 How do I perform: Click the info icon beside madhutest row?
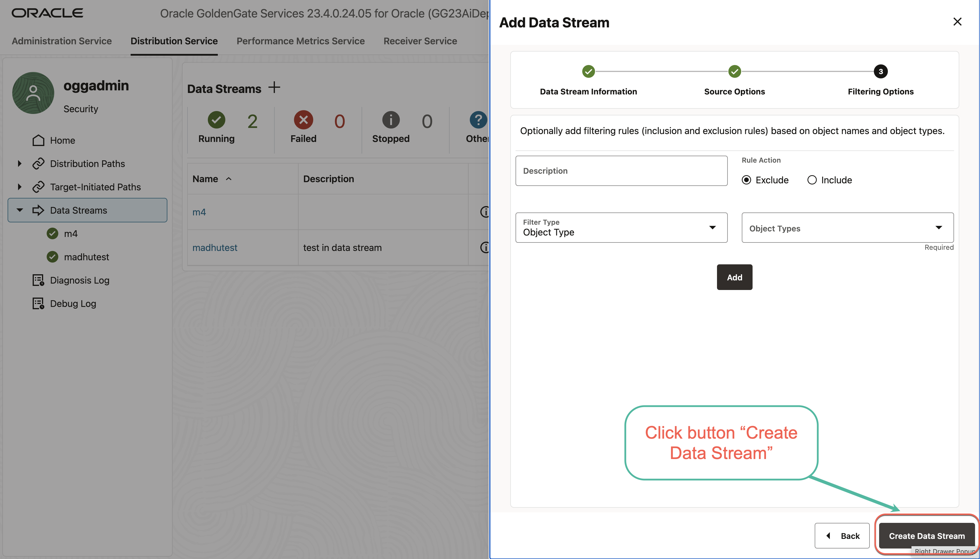[x=485, y=248]
